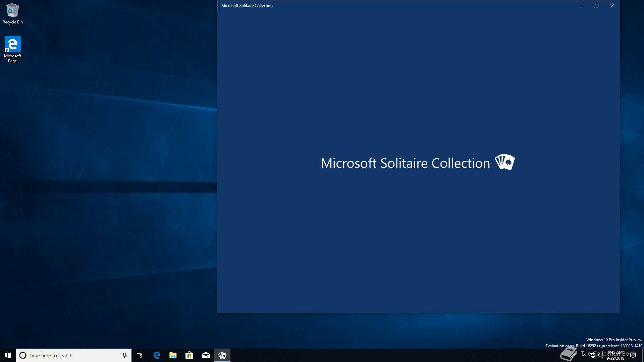This screenshot has height=362, width=644.
Task: Open Task View from the taskbar
Action: coord(140,355)
